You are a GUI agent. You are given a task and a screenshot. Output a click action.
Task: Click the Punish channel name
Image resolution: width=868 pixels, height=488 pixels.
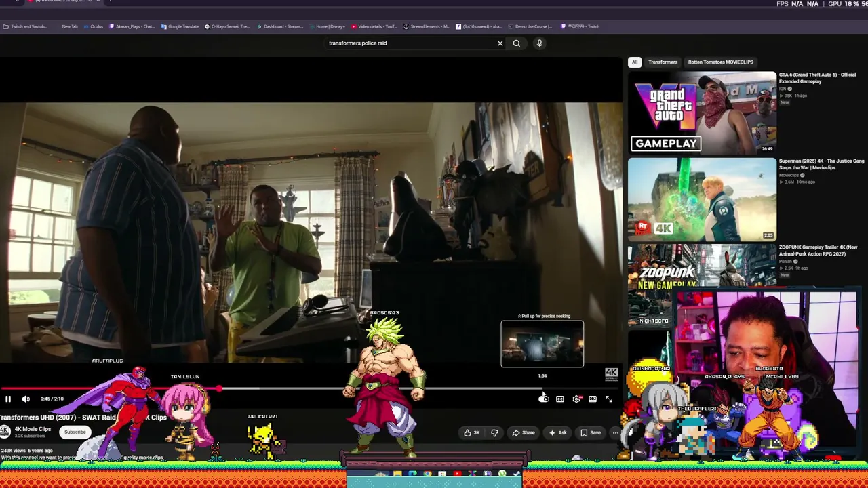click(x=785, y=261)
